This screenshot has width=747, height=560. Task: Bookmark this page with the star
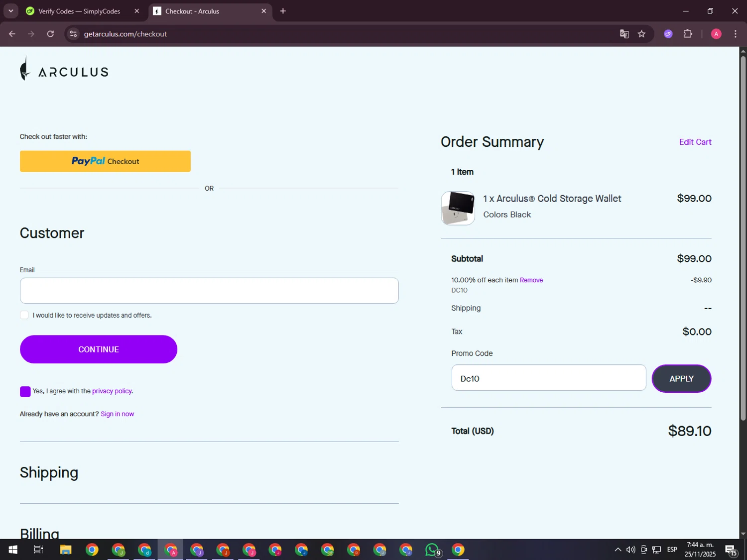click(641, 34)
